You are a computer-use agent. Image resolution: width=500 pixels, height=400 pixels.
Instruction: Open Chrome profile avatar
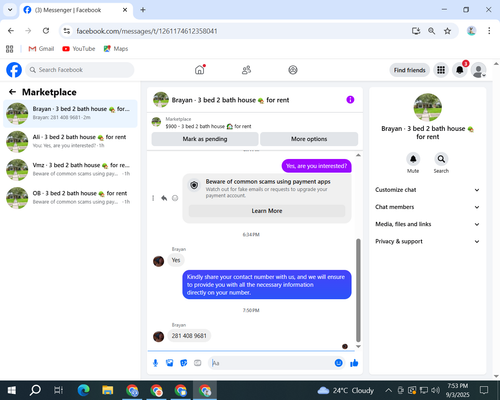coord(471,31)
